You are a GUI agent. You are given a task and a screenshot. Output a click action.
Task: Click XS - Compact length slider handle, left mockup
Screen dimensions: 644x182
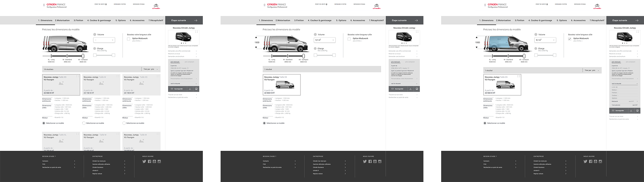tap(83, 56)
